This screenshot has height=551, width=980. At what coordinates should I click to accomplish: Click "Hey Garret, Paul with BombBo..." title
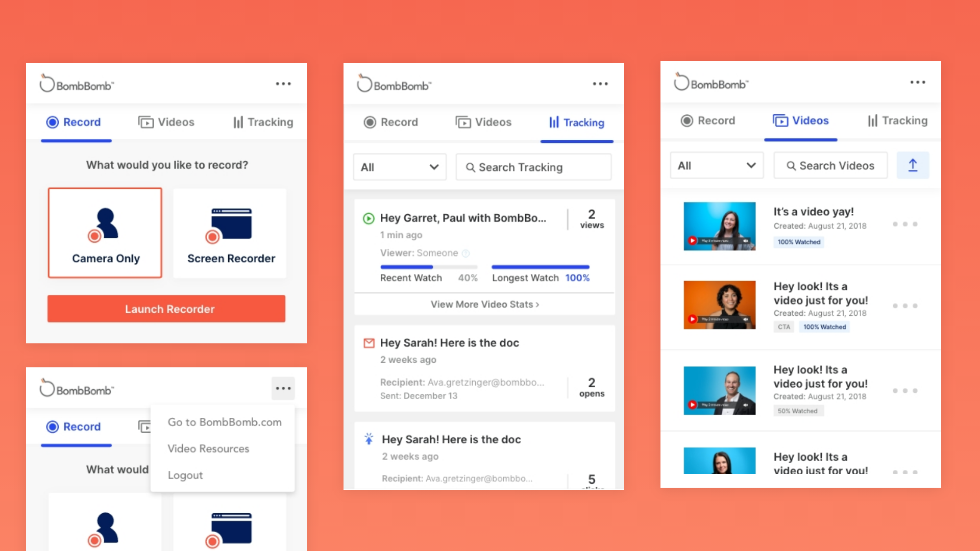pos(463,218)
